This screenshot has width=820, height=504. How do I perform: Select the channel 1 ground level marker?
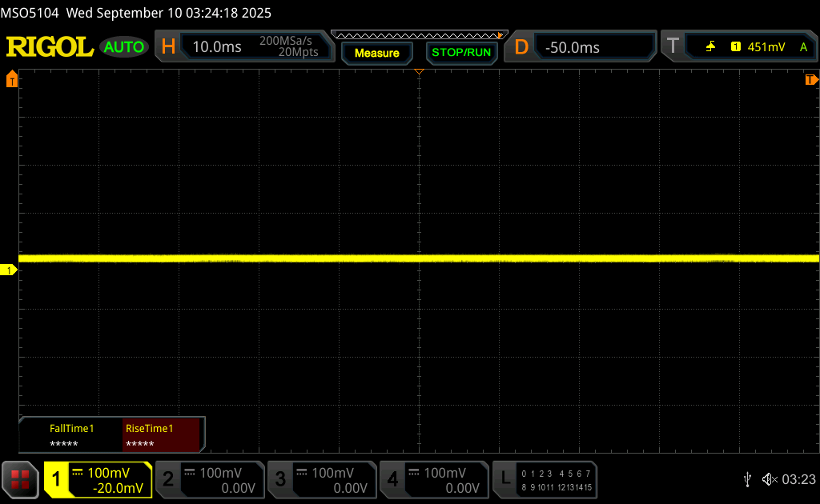[x=10, y=270]
